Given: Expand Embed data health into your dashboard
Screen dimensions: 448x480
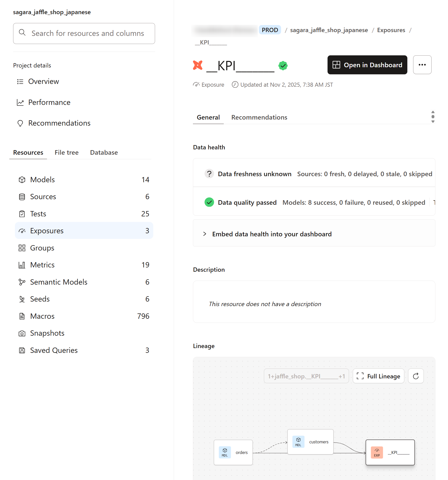Looking at the screenshot, I should tap(271, 234).
